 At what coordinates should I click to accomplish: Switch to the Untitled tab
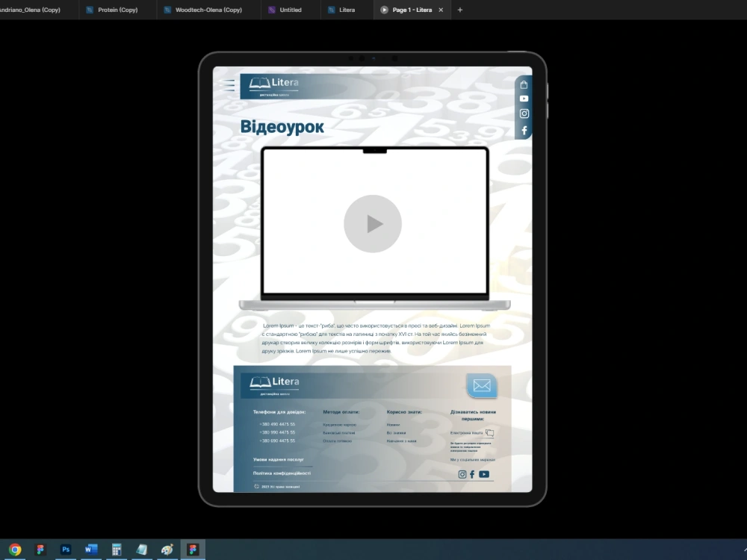(x=290, y=10)
